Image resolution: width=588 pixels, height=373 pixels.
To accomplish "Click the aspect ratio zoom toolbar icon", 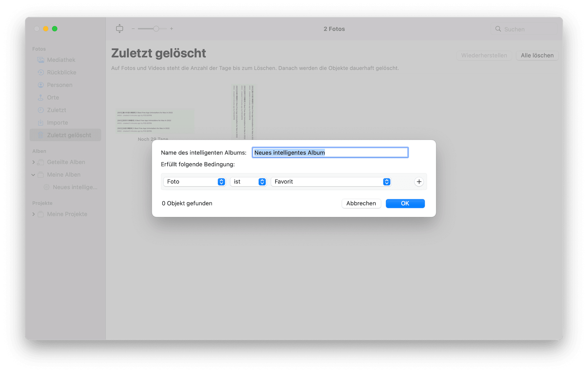I will [119, 29].
